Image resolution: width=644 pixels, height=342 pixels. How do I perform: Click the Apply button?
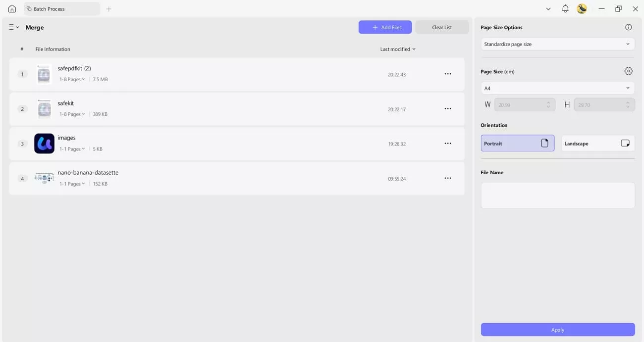[557, 329]
